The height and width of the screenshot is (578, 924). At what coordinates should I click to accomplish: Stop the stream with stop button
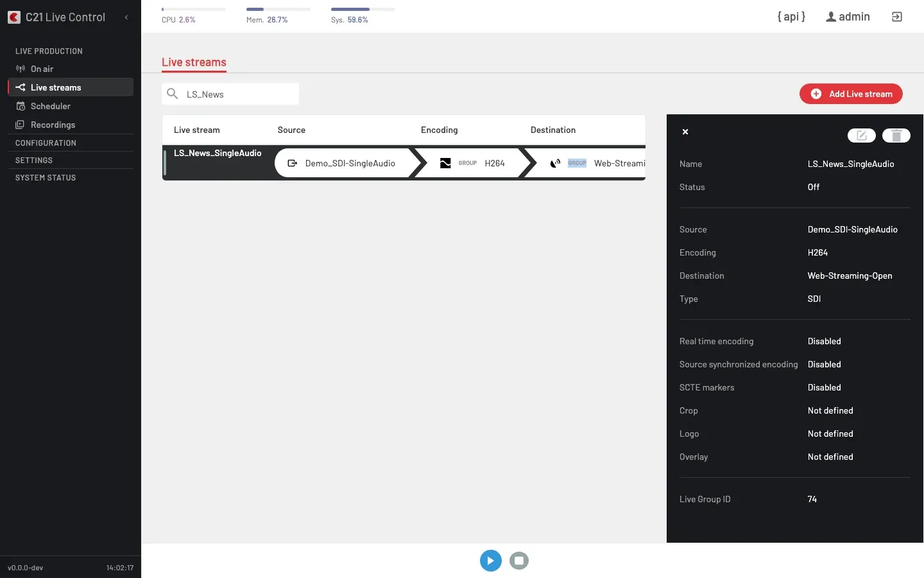(x=519, y=561)
